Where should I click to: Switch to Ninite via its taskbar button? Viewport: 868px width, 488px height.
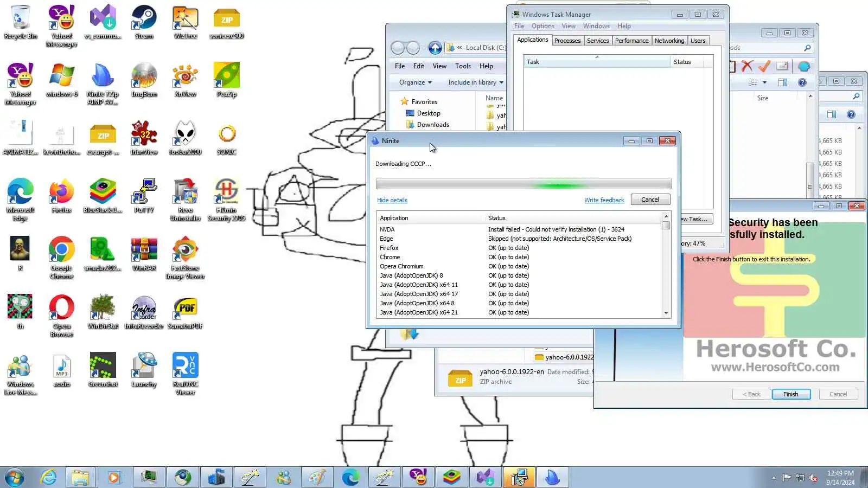[552, 477]
